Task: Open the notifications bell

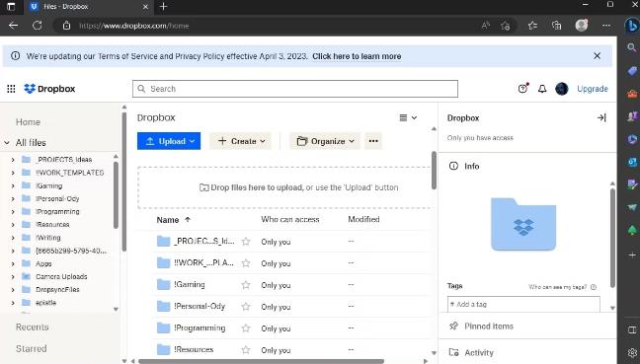Action: click(542, 89)
